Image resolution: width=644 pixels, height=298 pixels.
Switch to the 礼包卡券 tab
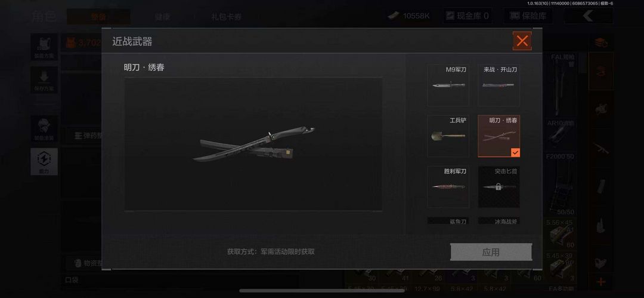pos(227,17)
